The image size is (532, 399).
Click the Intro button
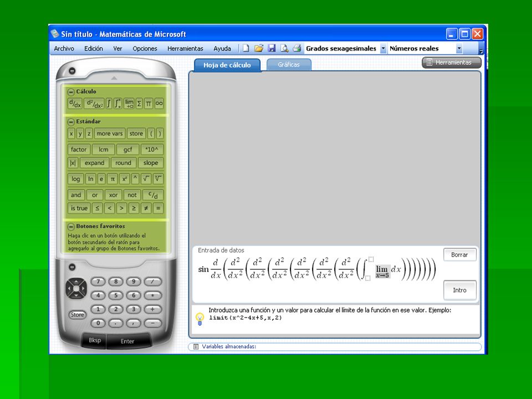tap(460, 290)
